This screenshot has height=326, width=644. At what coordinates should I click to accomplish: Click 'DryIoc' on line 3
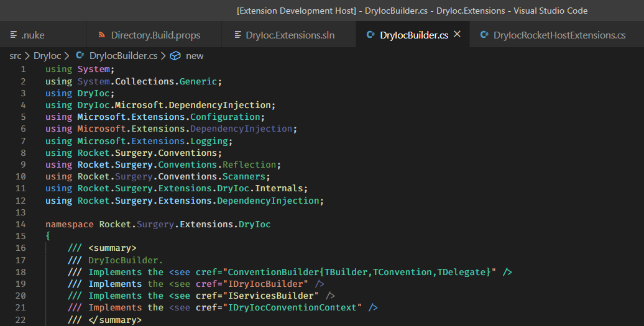[94, 93]
